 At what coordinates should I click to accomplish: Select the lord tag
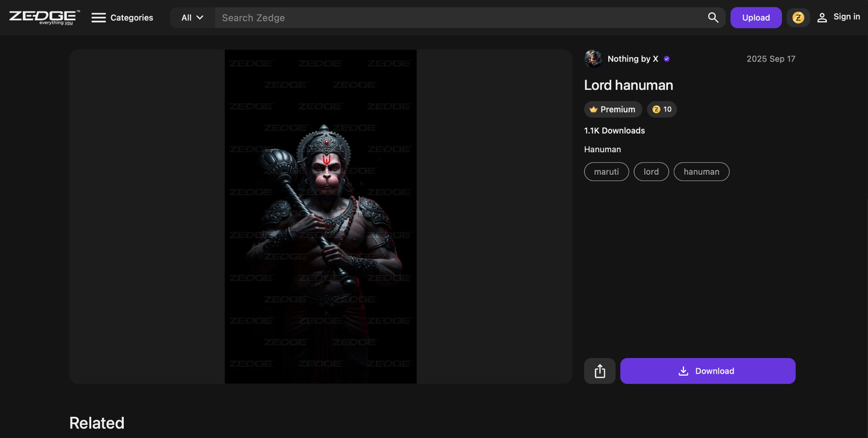(651, 172)
